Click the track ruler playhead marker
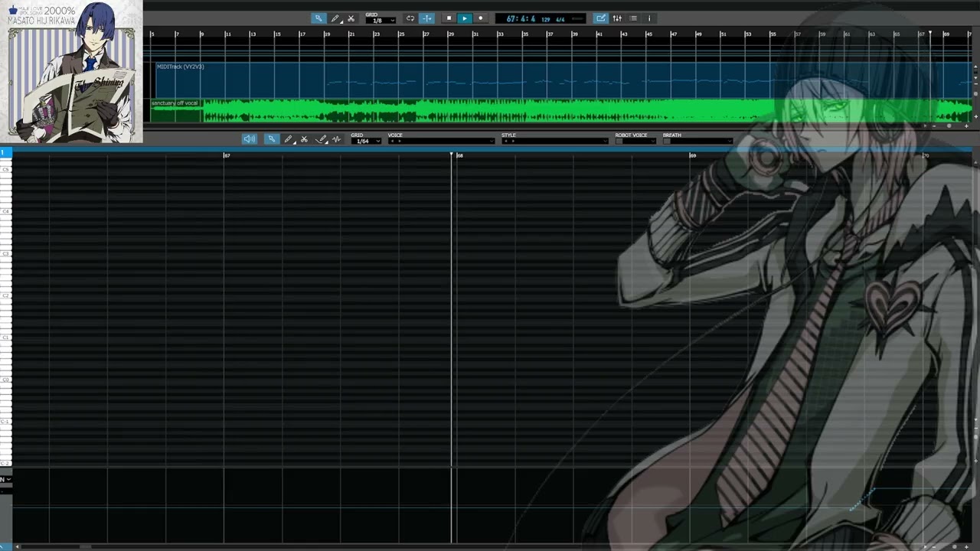 [930, 34]
